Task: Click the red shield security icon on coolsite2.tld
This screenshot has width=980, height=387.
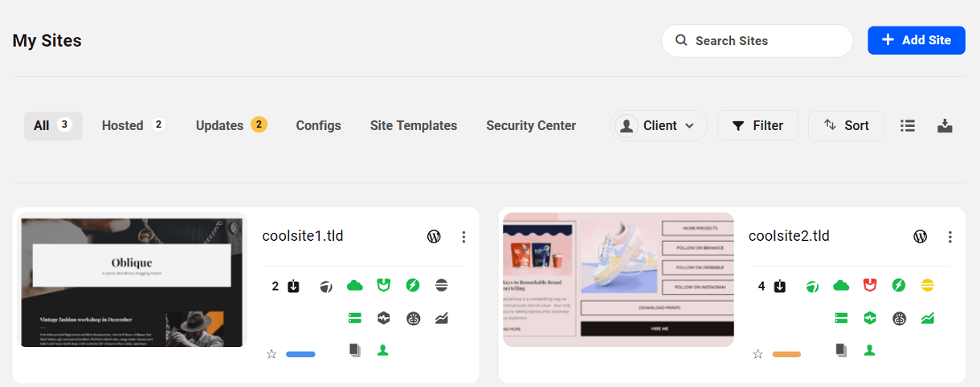Action: coord(870,286)
